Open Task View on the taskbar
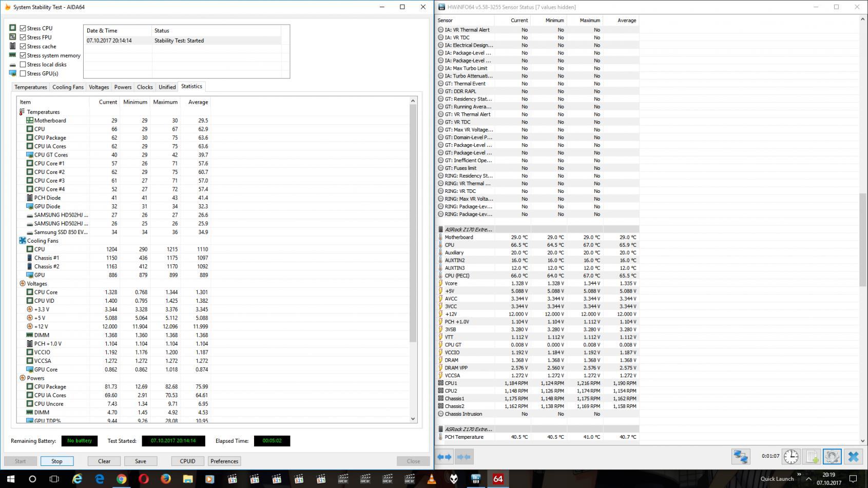Viewport: 868px width, 488px height. pyautogui.click(x=54, y=479)
